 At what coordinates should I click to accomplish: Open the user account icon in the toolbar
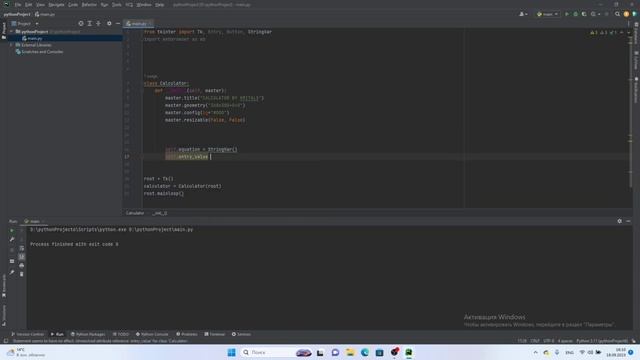(x=522, y=14)
